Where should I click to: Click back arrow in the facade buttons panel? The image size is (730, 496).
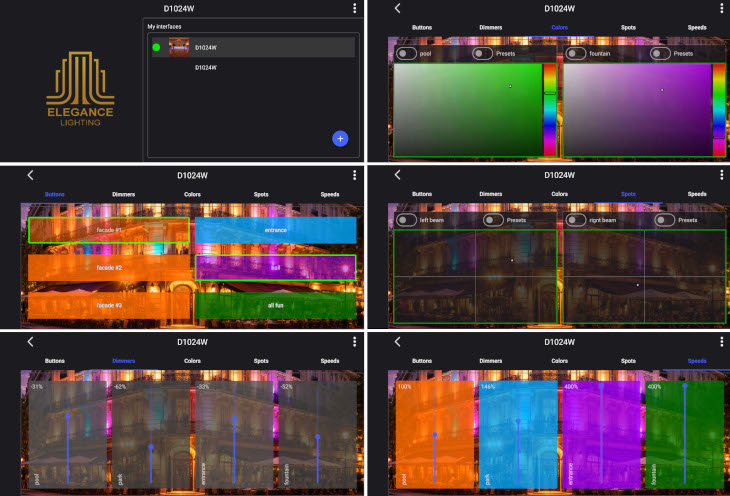pos(31,174)
